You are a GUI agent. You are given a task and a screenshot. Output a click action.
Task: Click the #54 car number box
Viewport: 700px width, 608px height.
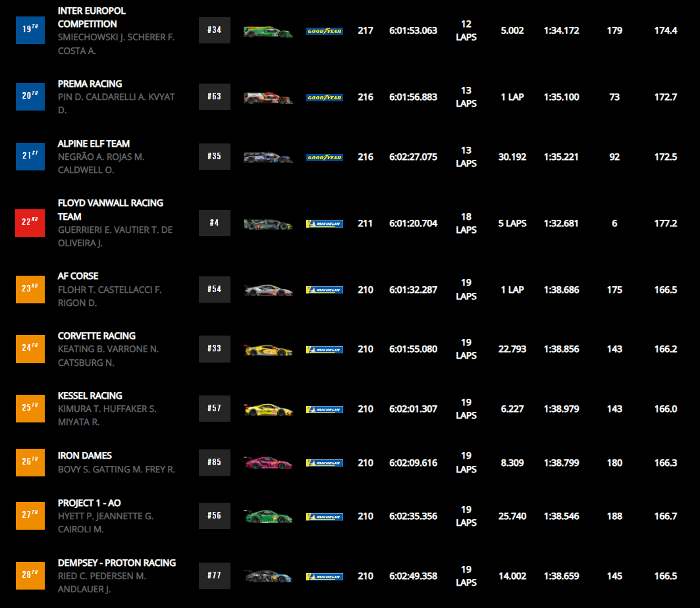pos(215,289)
